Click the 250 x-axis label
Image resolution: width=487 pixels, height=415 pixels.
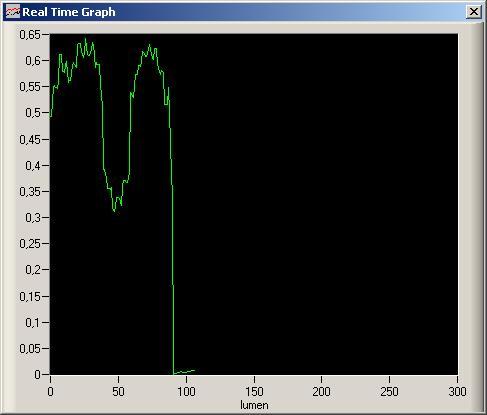[x=389, y=392]
